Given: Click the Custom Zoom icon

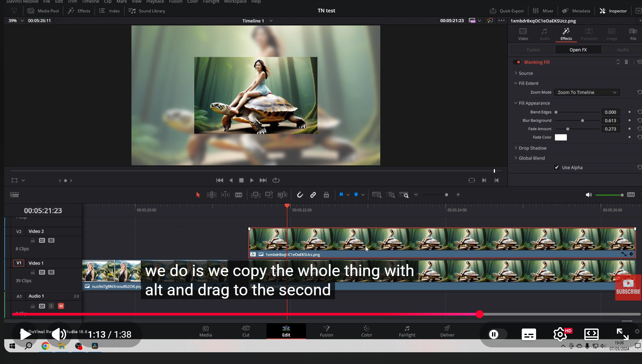Looking at the screenshot, I should (x=404, y=195).
